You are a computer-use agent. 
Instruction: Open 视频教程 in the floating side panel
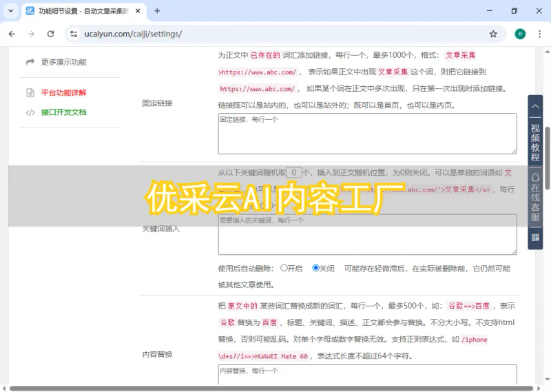point(535,143)
